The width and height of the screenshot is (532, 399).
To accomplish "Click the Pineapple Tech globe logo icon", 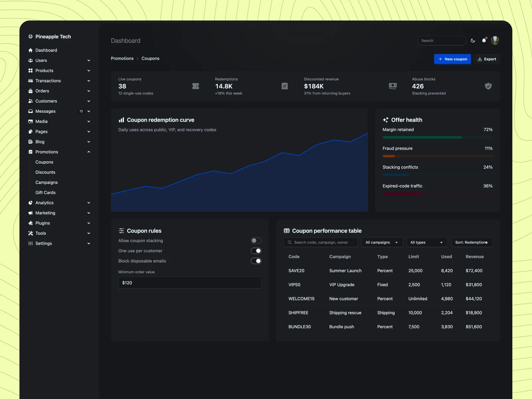I will [x=31, y=37].
